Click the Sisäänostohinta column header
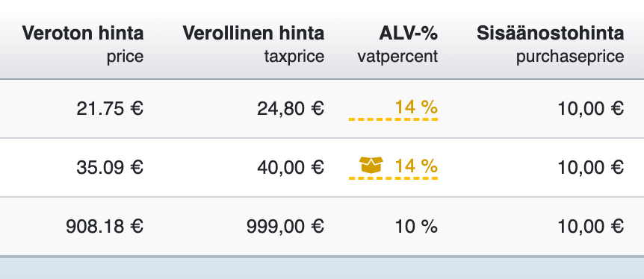The height and width of the screenshot is (279, 644). 551,34
